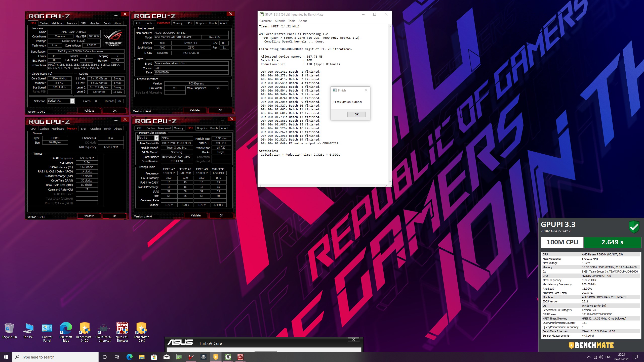644x362 pixels.
Task: Switch to the SPD tab in the CPU-Z CPU window
Action: click(x=83, y=23)
